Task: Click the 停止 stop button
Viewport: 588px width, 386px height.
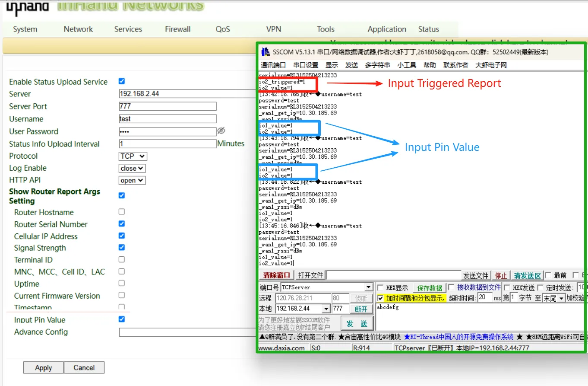Action: [x=501, y=275]
